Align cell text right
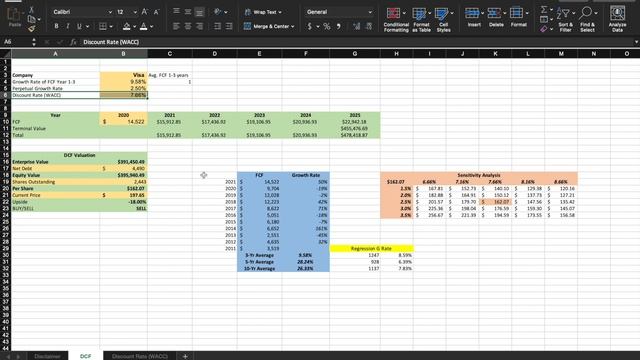The height and width of the screenshot is (360, 640). [x=199, y=26]
